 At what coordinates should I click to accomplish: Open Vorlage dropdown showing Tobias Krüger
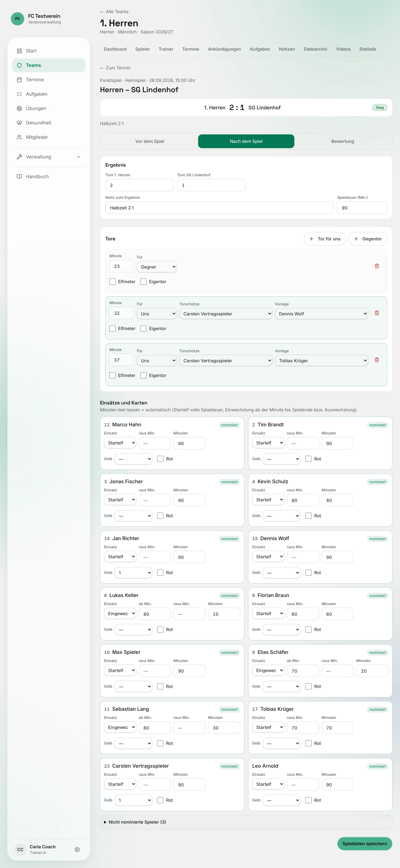point(321,360)
